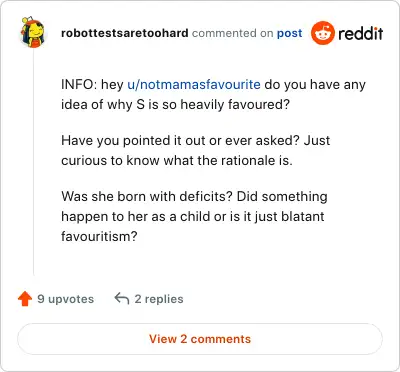The image size is (400, 372).
Task: Click the "9 upvotes" count text
Action: (65, 299)
